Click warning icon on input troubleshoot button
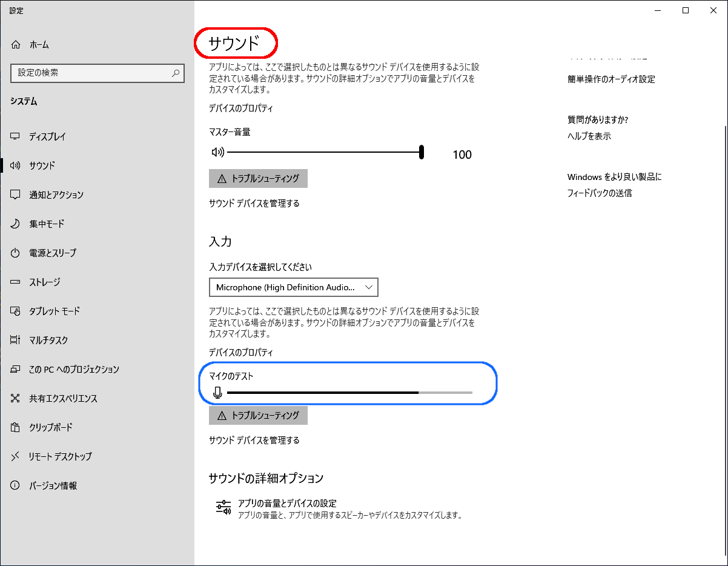728x566 pixels. coord(222,416)
